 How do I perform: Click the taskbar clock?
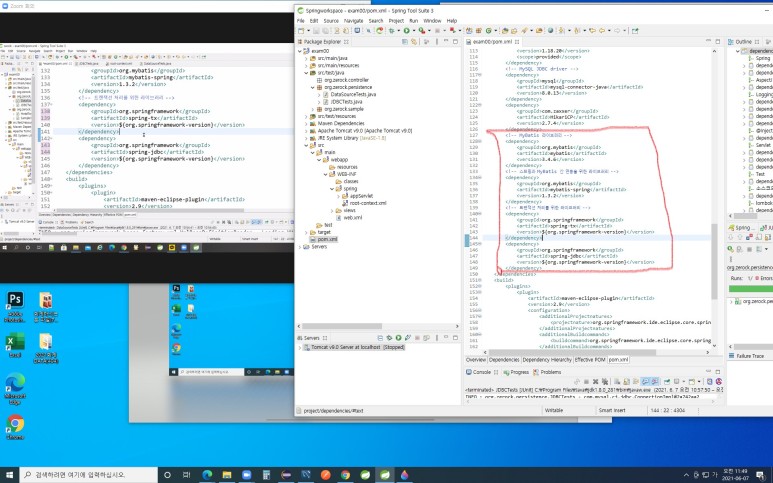click(x=734, y=475)
